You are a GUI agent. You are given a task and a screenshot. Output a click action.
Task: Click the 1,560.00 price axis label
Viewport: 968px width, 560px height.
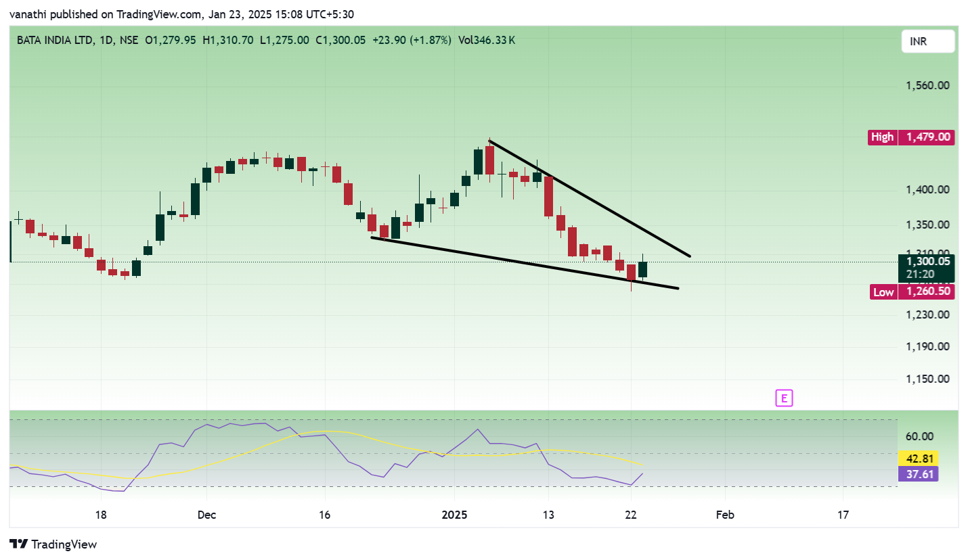click(929, 86)
